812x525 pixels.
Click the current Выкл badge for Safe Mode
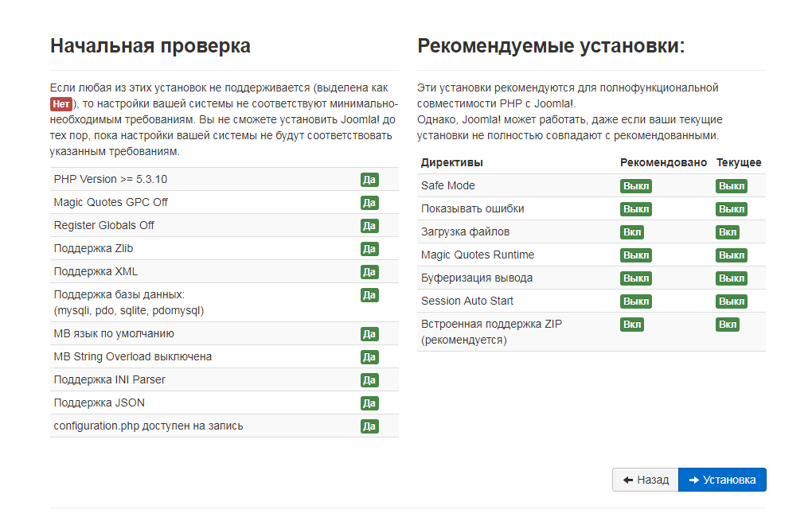[732, 186]
